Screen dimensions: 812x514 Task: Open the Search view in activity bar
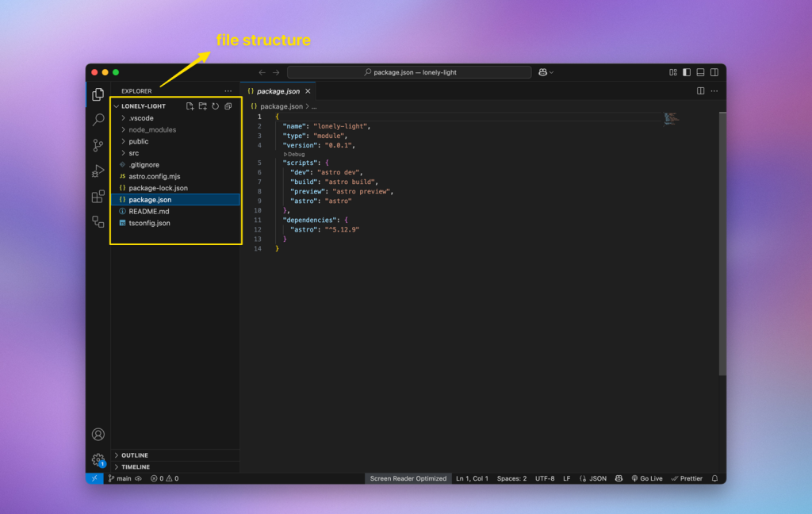(98, 120)
